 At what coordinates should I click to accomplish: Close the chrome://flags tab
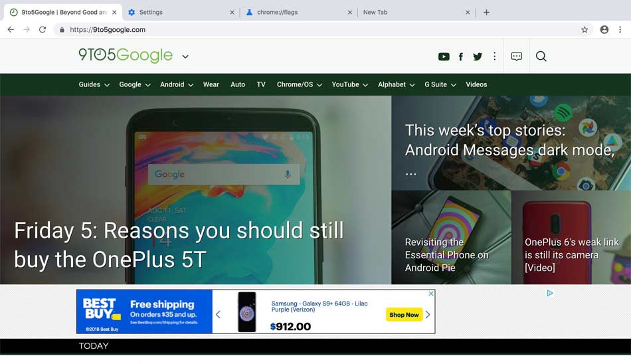(349, 13)
